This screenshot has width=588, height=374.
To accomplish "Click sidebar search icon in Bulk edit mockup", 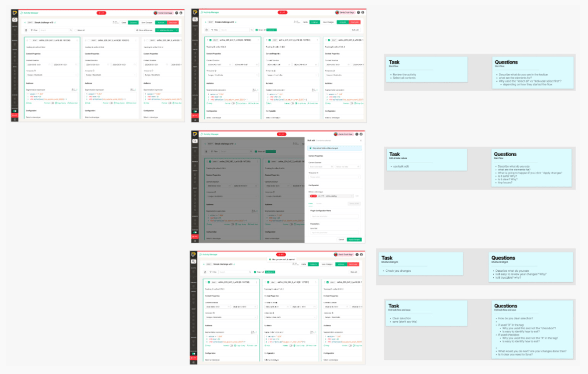I will pyautogui.click(x=194, y=141).
